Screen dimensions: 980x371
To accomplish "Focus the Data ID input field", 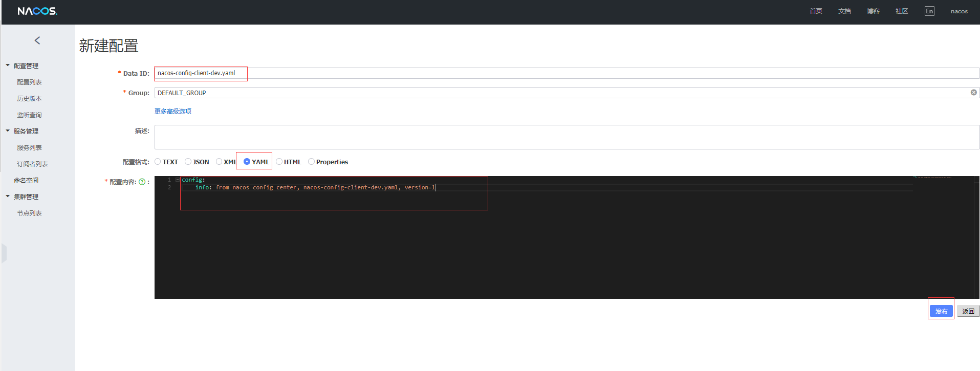I will pyautogui.click(x=567, y=73).
